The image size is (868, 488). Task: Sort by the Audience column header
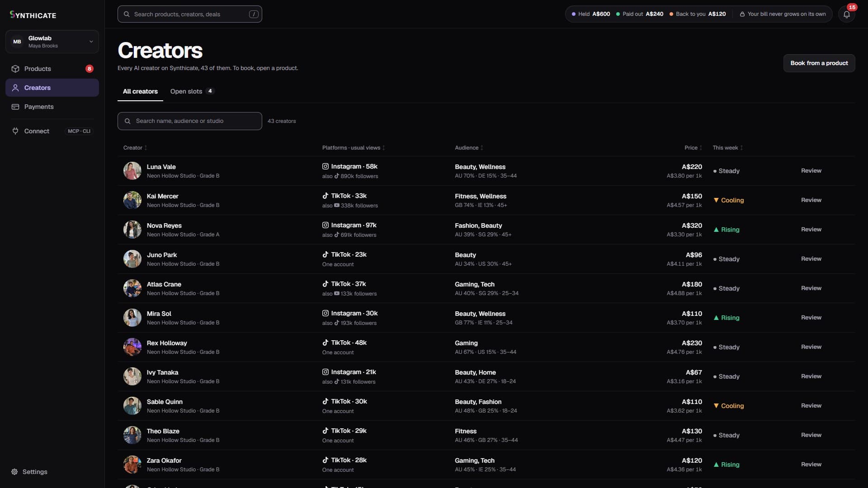(x=469, y=148)
